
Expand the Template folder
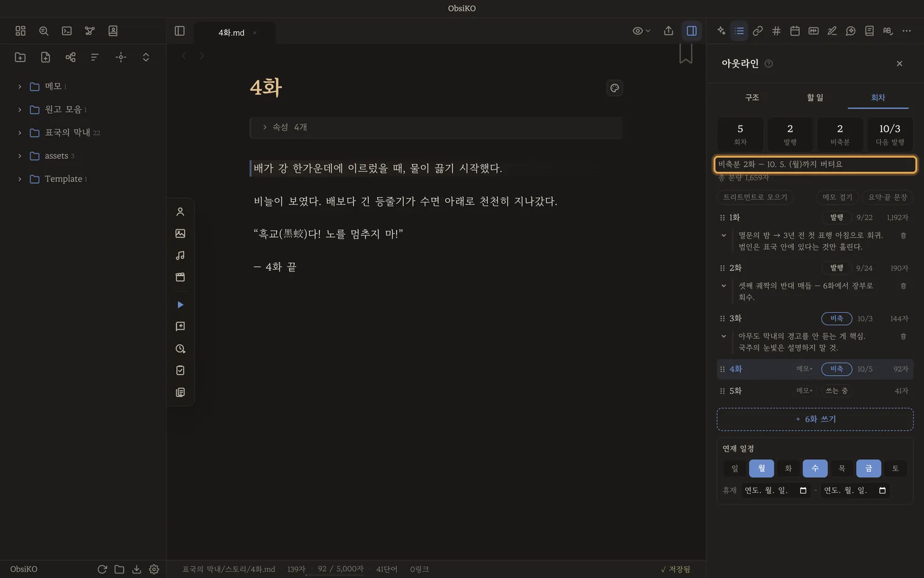pyautogui.click(x=20, y=179)
